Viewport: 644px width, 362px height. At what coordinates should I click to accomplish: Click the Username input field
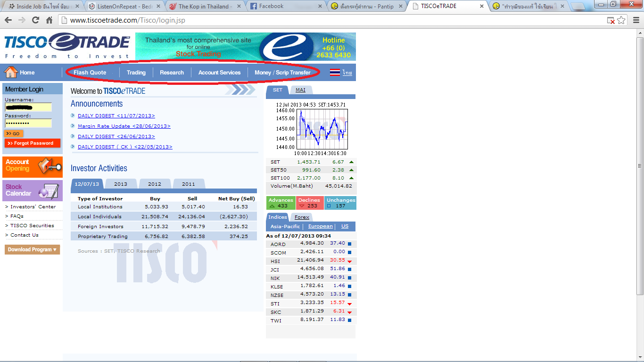point(28,107)
